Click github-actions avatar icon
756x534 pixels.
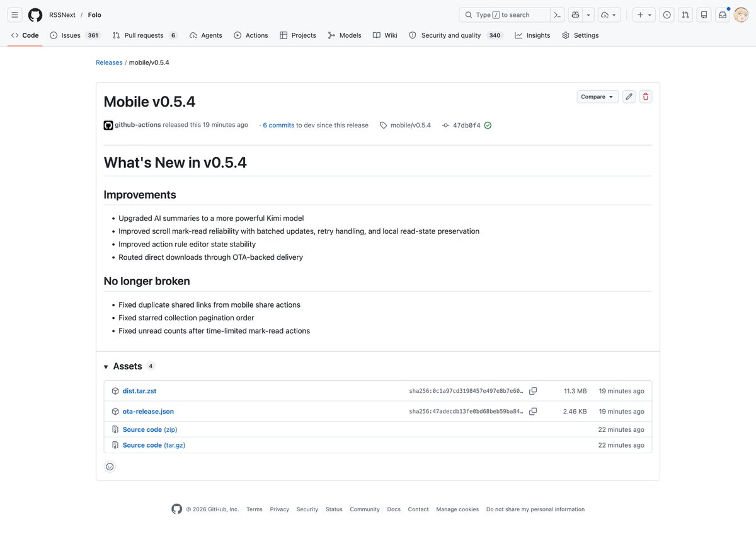pos(108,125)
